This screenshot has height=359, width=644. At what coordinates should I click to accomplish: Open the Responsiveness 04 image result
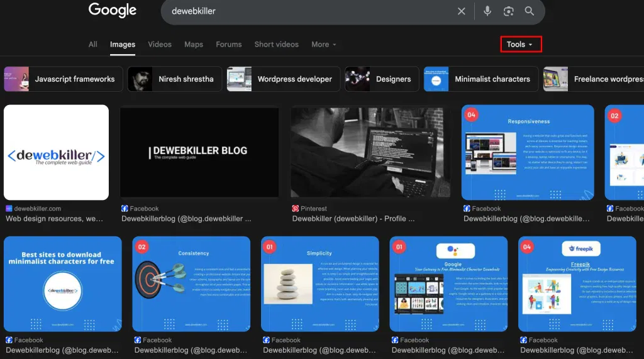528,152
